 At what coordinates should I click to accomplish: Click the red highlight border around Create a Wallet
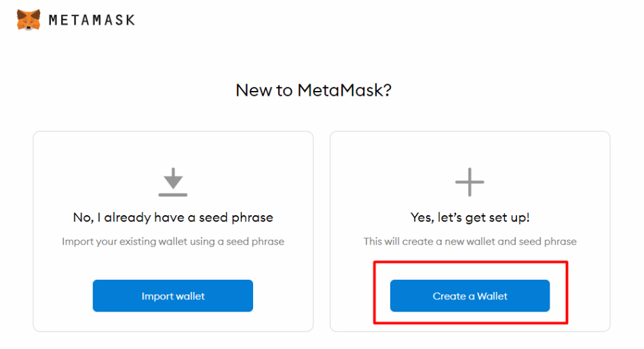(470, 262)
